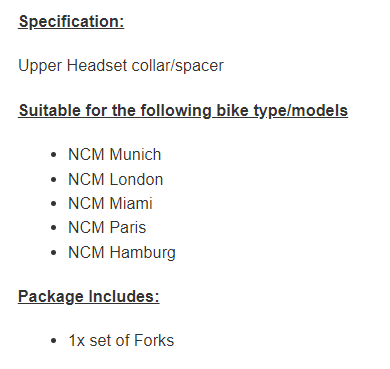The image size is (390, 369).
Task: Click the Specification heading
Action: coord(71,22)
